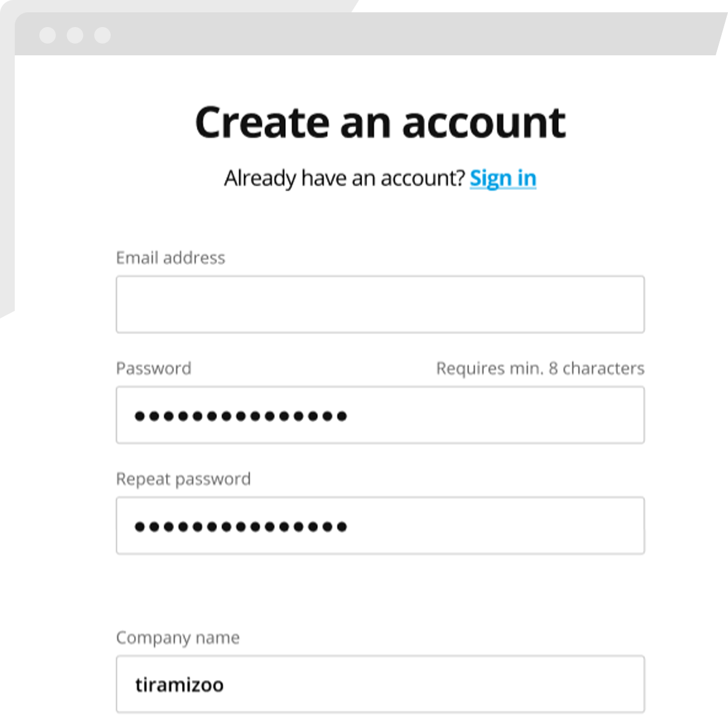Click the "Already have an account?" text
This screenshot has width=728, height=728.
pyautogui.click(x=344, y=178)
